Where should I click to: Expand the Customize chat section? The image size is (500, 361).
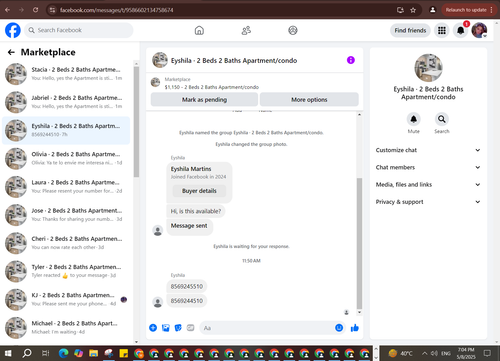[x=428, y=150]
